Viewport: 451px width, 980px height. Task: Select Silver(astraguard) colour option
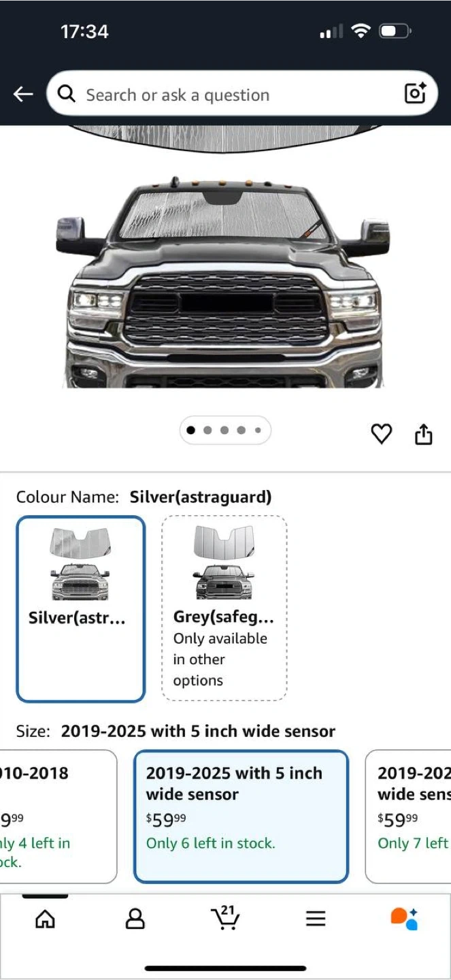click(80, 608)
